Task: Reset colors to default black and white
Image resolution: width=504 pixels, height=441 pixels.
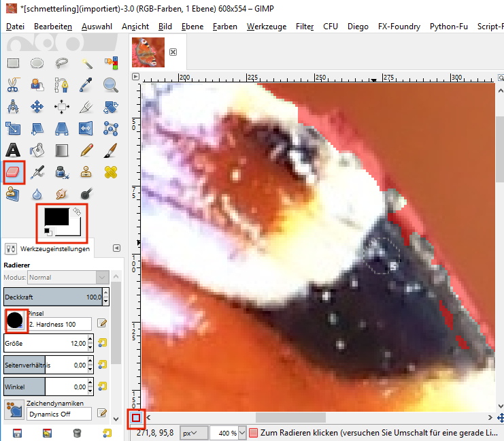Action: click(48, 231)
